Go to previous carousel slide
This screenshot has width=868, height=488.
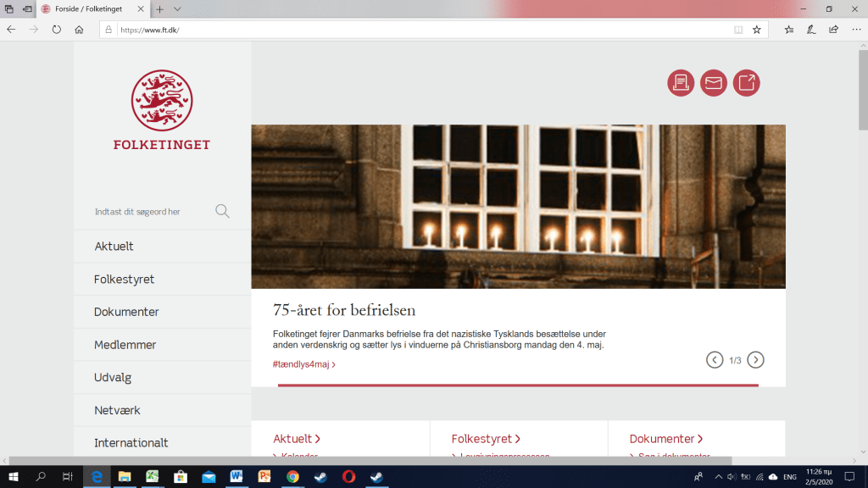pyautogui.click(x=715, y=360)
